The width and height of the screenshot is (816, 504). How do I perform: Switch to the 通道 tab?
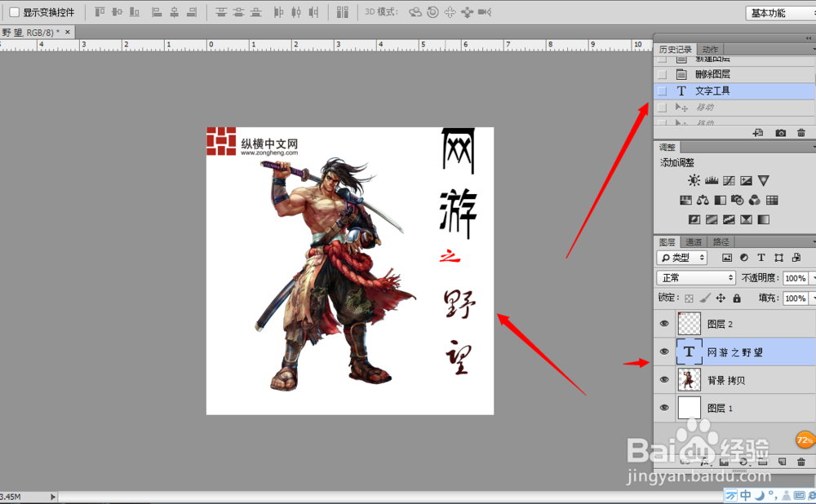[x=693, y=242]
